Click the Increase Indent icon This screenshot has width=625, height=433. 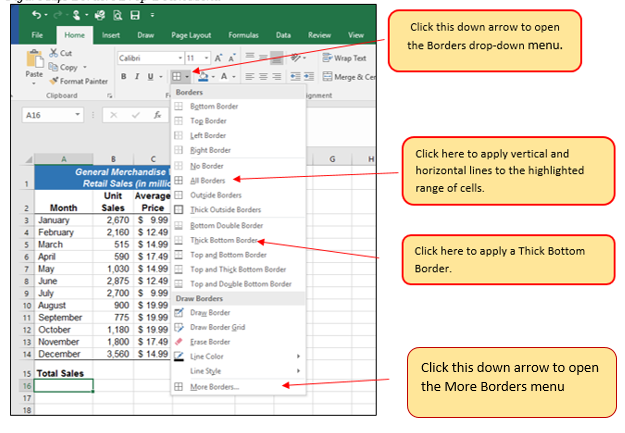[309, 76]
